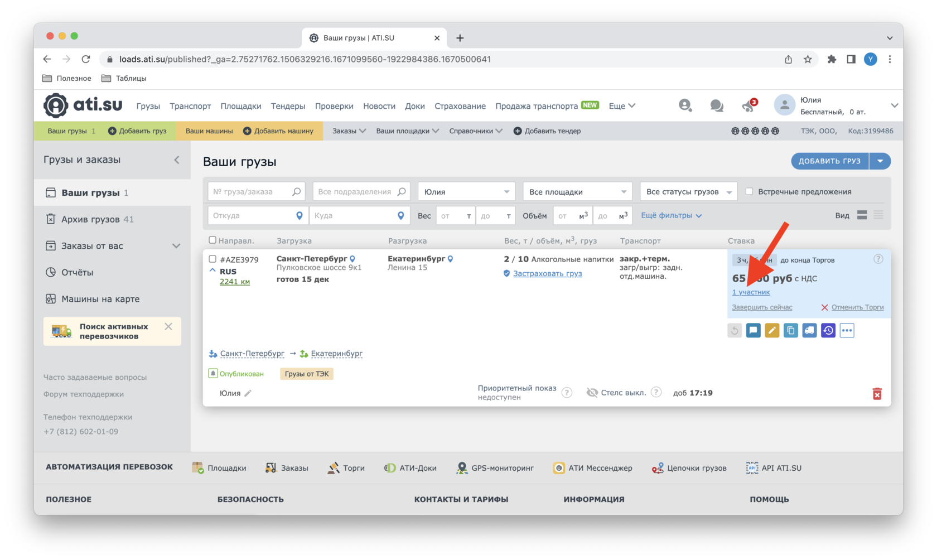Toggle the select-all checkbox near Направл.
The image size is (937, 560).
[x=212, y=240]
